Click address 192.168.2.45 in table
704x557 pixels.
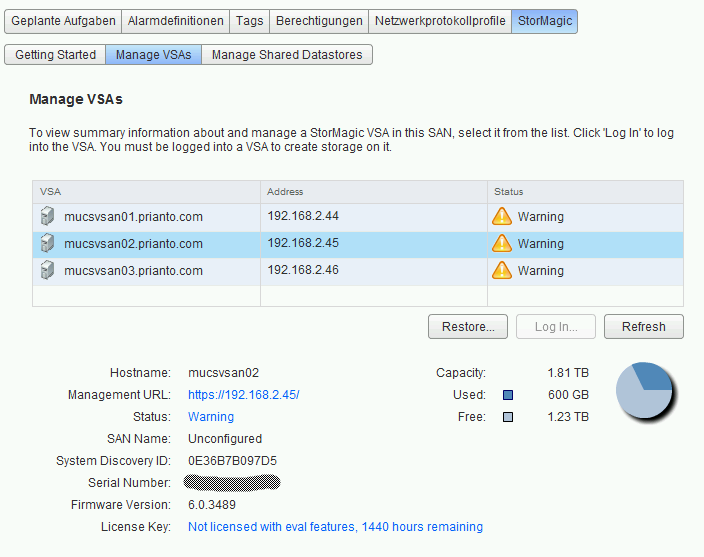coord(303,243)
